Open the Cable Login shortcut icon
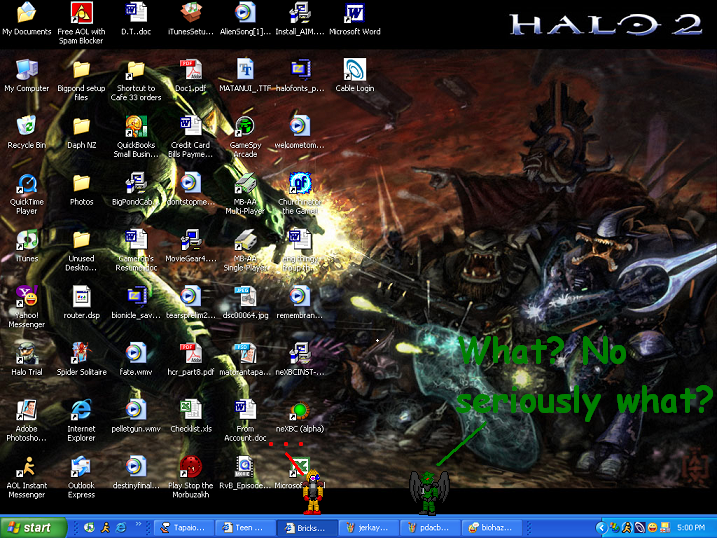The width and height of the screenshot is (717, 538). (355, 69)
